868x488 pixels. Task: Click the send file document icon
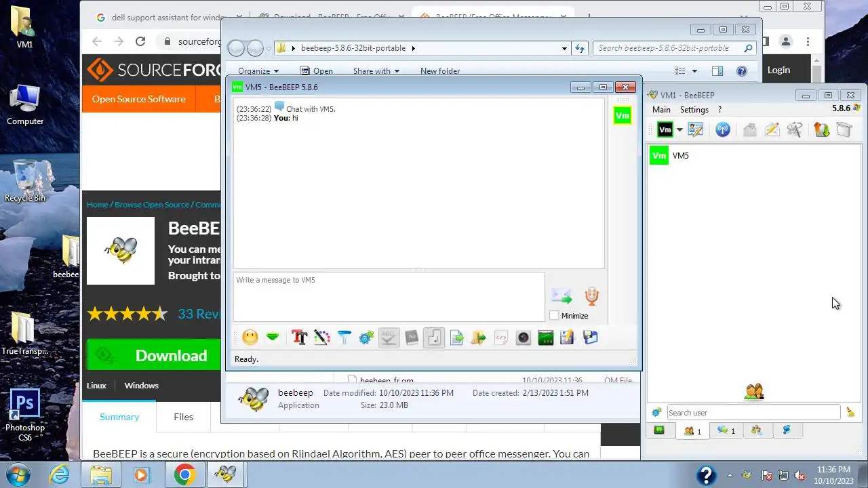point(456,337)
